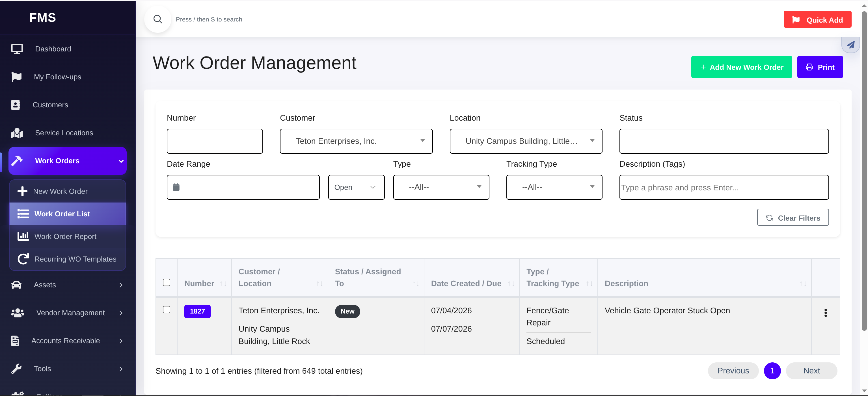
Task: Click the Dashboard monitor icon
Action: coord(17,49)
